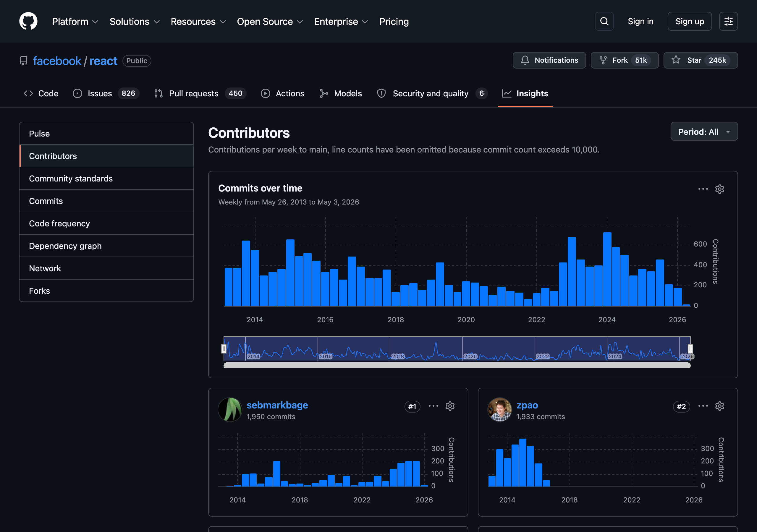
Task: Open Commits in the insights sidebar
Action: click(106, 201)
